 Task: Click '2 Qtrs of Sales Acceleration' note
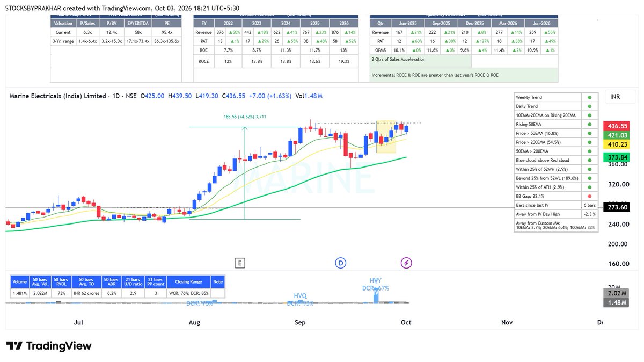pos(398,59)
